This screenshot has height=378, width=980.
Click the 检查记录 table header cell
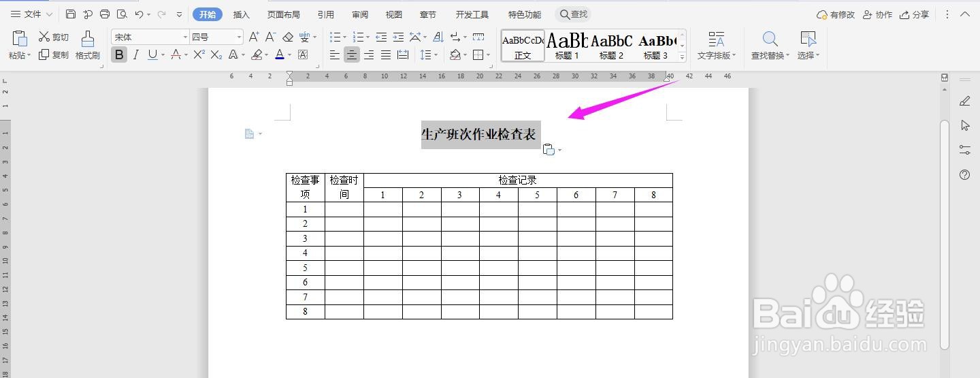518,180
